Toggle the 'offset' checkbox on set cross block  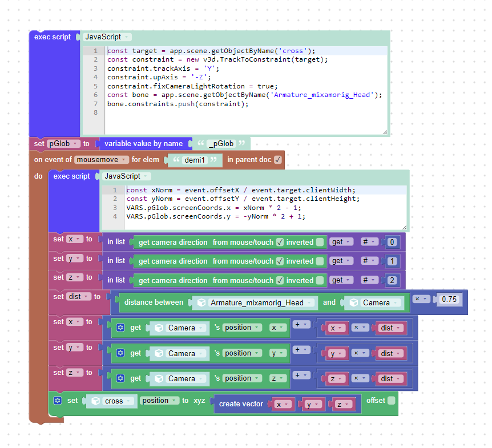click(392, 401)
